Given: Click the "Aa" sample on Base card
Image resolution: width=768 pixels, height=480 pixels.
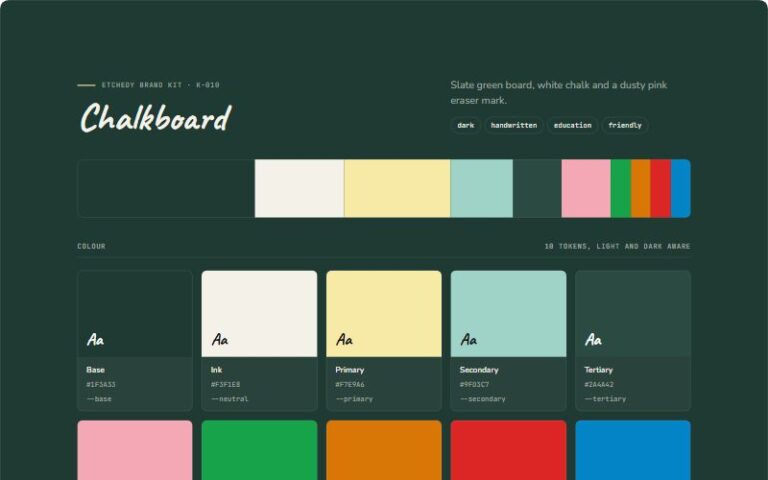Looking at the screenshot, I should tap(96, 339).
